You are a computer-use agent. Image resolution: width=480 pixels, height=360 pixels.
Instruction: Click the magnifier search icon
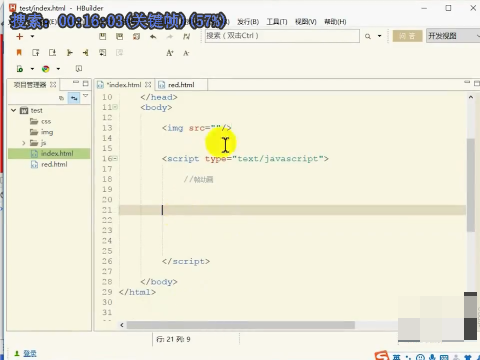click(368, 36)
